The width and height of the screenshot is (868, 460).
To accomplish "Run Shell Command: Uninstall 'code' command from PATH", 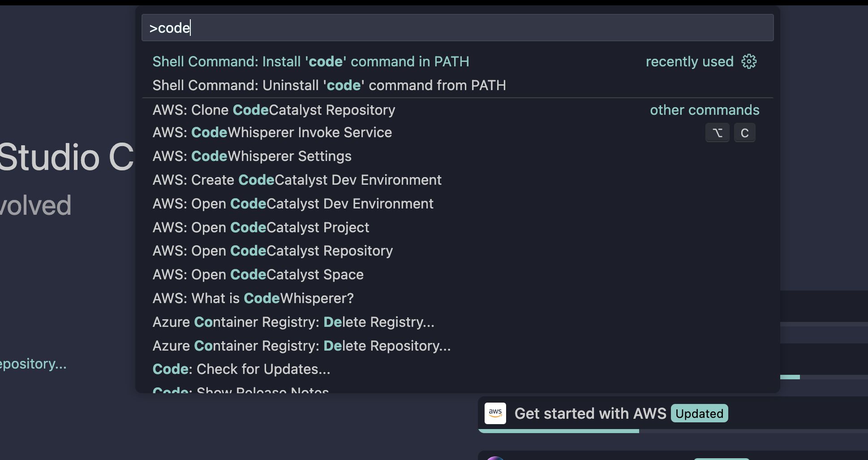I will tap(329, 85).
